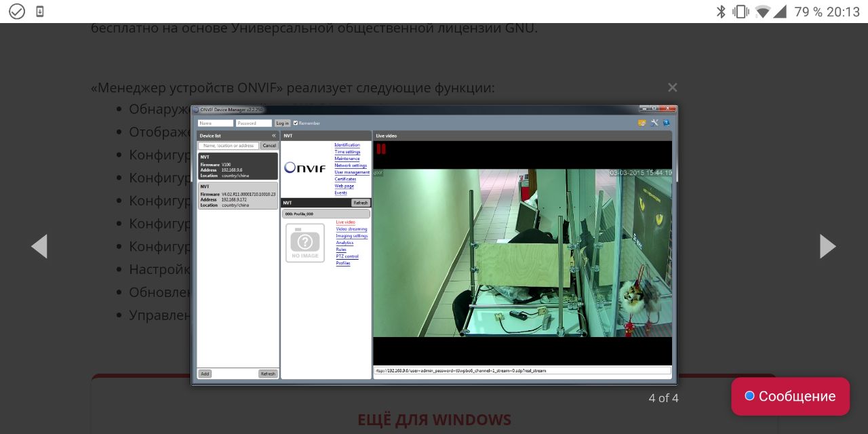Open the Сообщение chat button
This screenshot has height=434, width=868.
point(790,396)
